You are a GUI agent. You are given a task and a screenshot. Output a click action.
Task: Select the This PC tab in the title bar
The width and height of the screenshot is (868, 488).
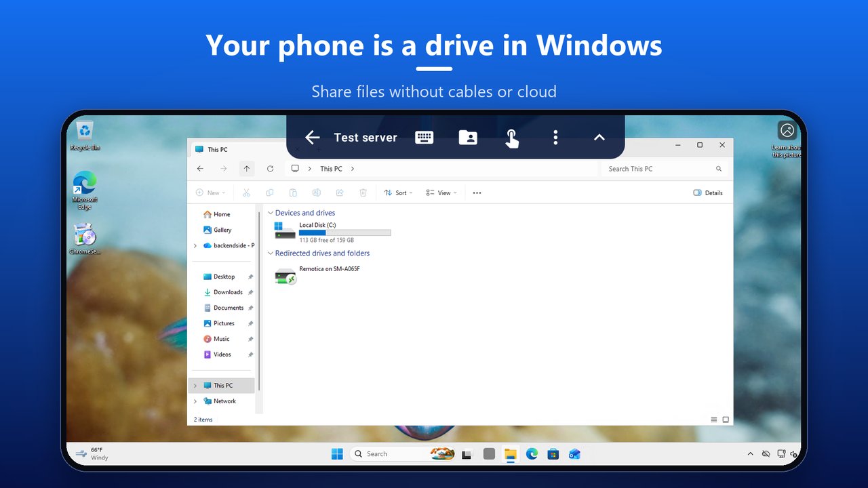(x=237, y=149)
